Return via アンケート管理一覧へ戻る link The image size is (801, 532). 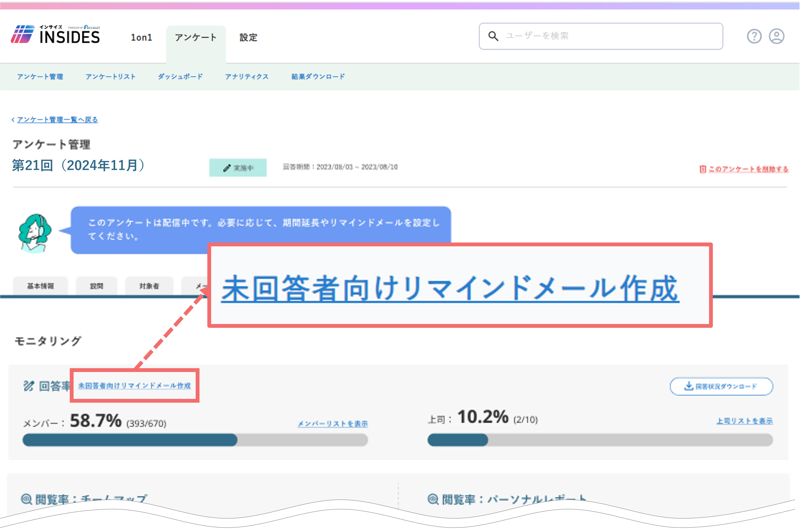[57, 120]
